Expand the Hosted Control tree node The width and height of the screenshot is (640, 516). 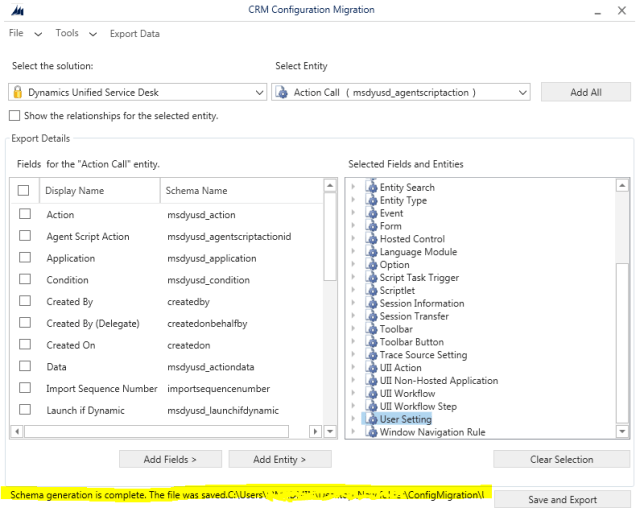(353, 239)
